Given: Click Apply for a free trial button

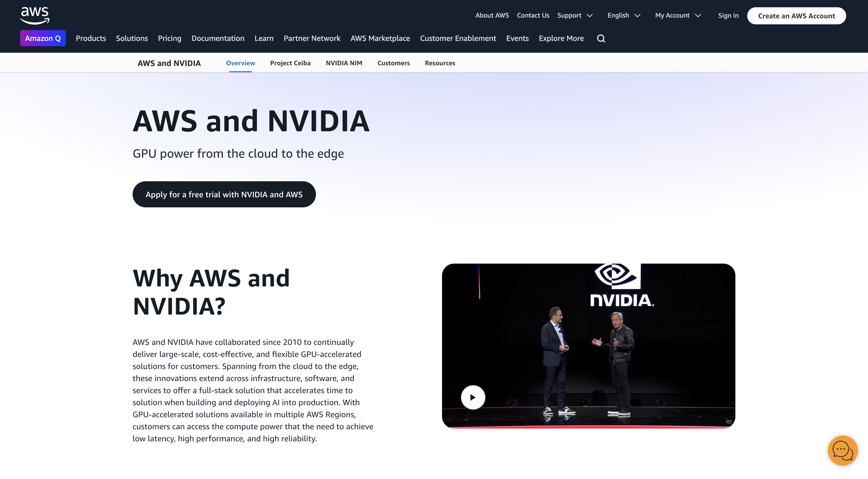Looking at the screenshot, I should [224, 194].
